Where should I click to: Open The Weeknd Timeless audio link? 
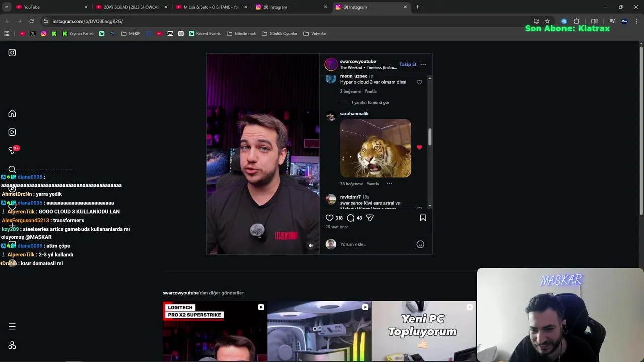pyautogui.click(x=368, y=68)
